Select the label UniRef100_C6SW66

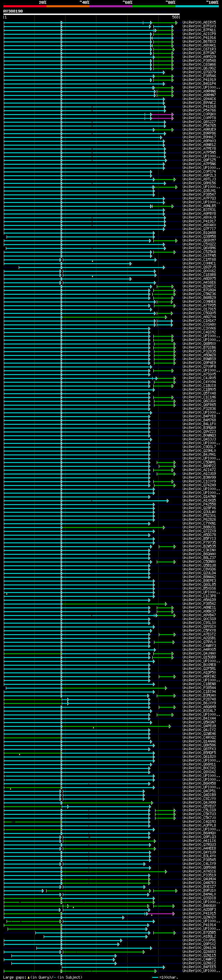tap(199, 64)
